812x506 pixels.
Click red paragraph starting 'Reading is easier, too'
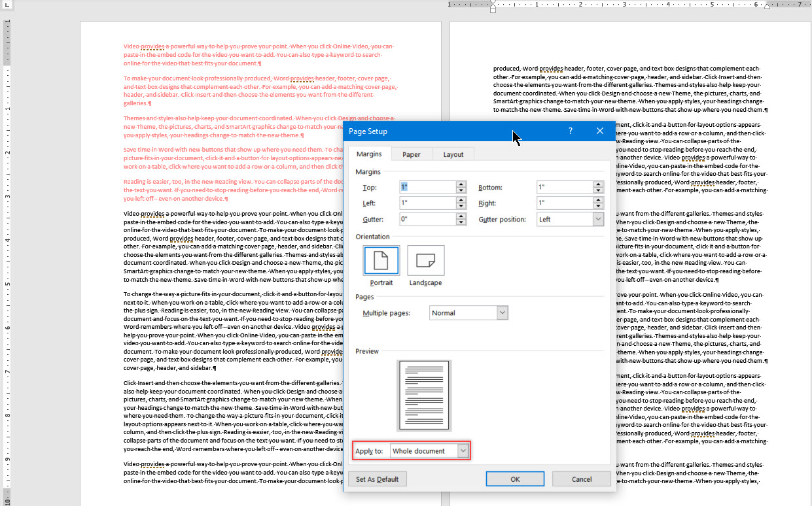[232, 190]
